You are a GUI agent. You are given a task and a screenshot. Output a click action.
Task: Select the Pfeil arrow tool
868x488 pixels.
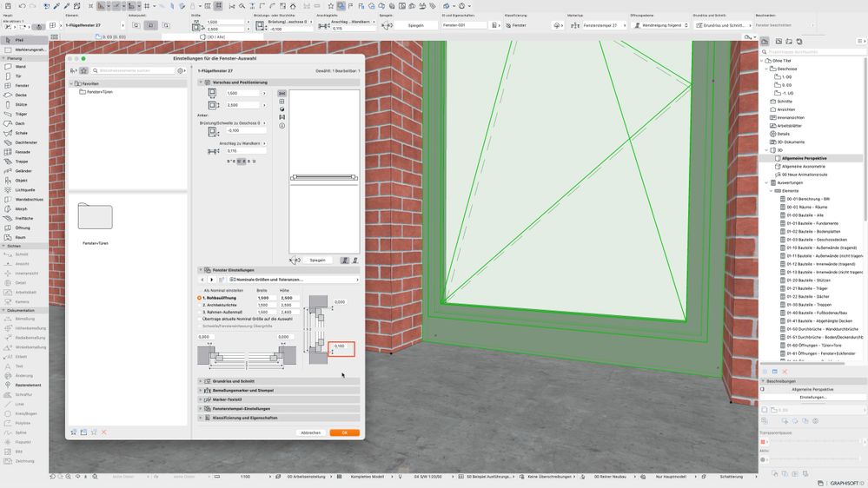[x=23, y=41]
